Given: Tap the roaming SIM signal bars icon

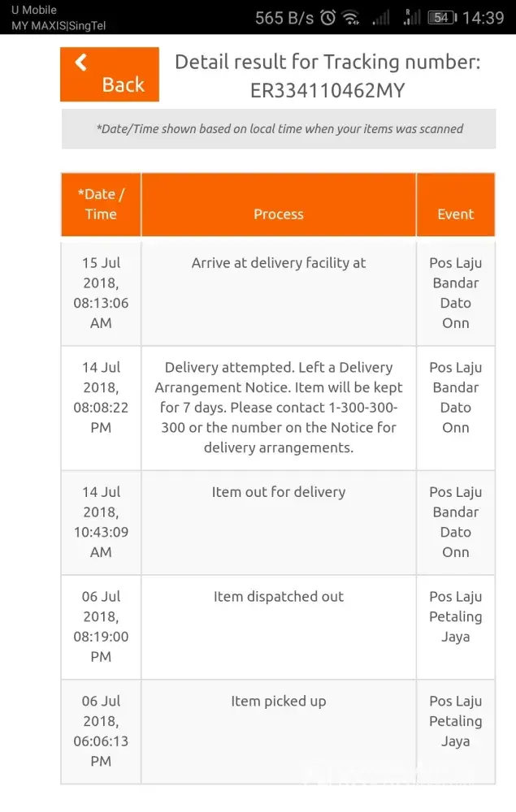Looking at the screenshot, I should coord(412,17).
